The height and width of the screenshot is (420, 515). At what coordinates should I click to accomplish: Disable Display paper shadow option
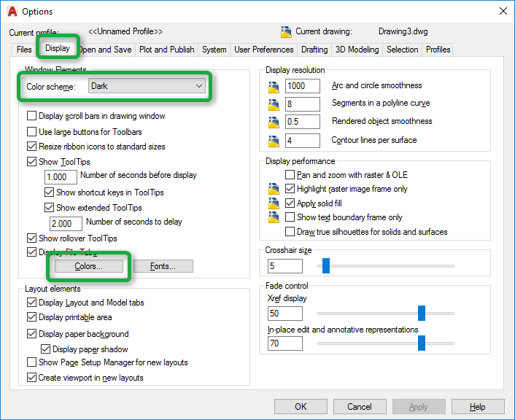point(45,349)
